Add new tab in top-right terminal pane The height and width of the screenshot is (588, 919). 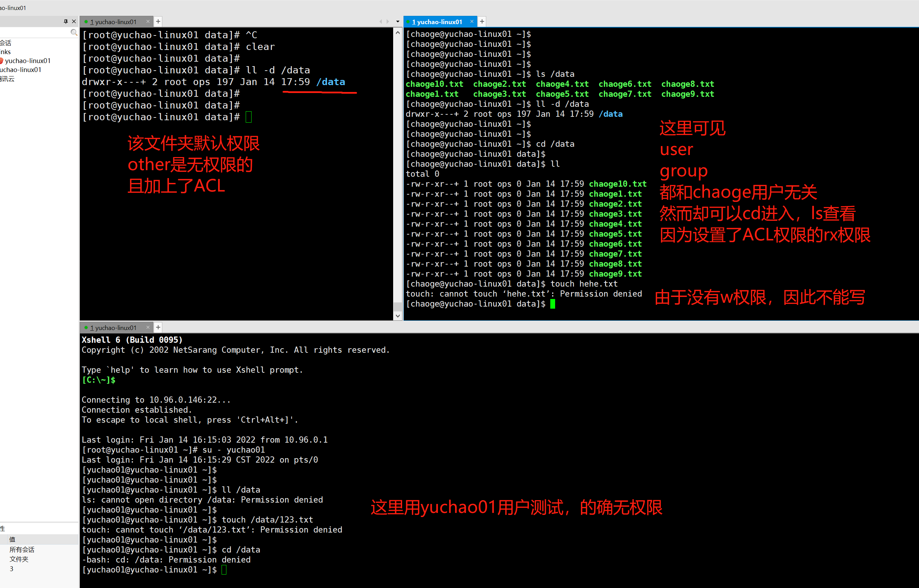click(x=482, y=21)
